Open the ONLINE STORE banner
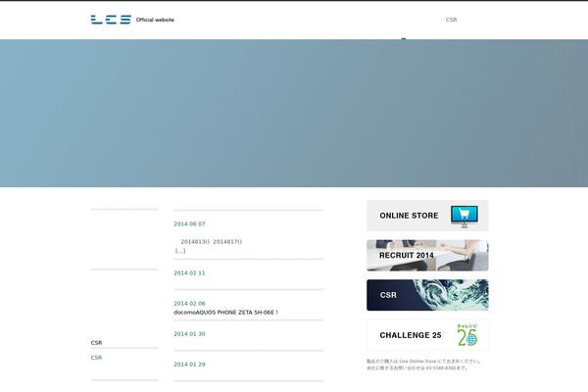 (x=427, y=216)
